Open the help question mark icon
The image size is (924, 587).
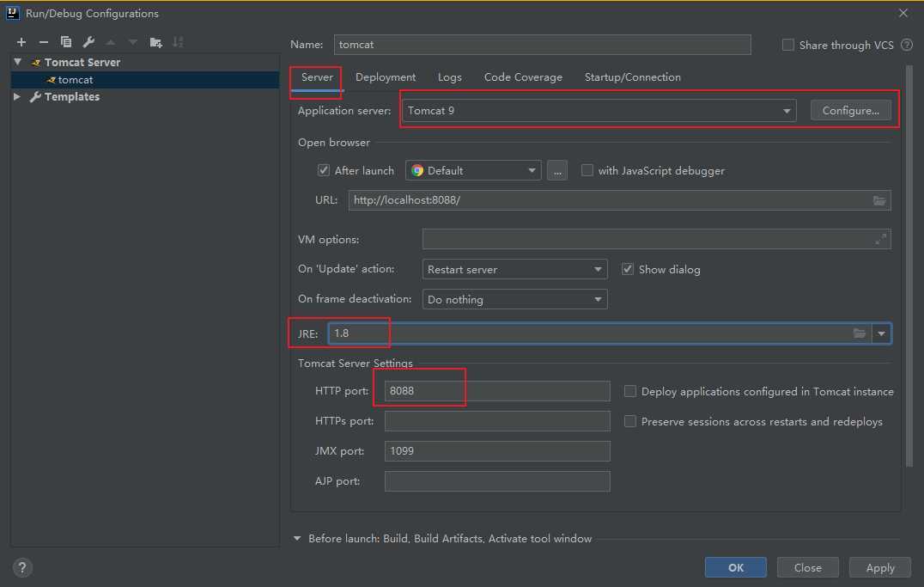[x=22, y=567]
